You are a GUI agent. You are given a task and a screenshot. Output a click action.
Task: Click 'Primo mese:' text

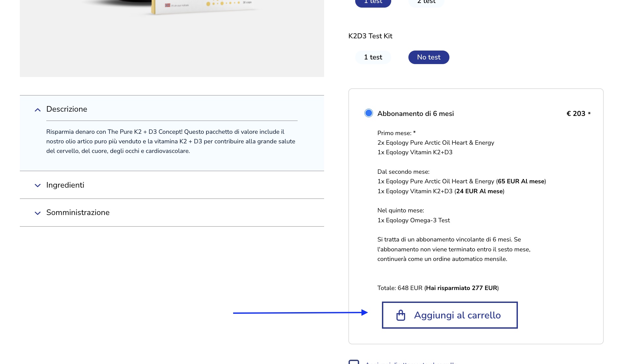coord(395,133)
